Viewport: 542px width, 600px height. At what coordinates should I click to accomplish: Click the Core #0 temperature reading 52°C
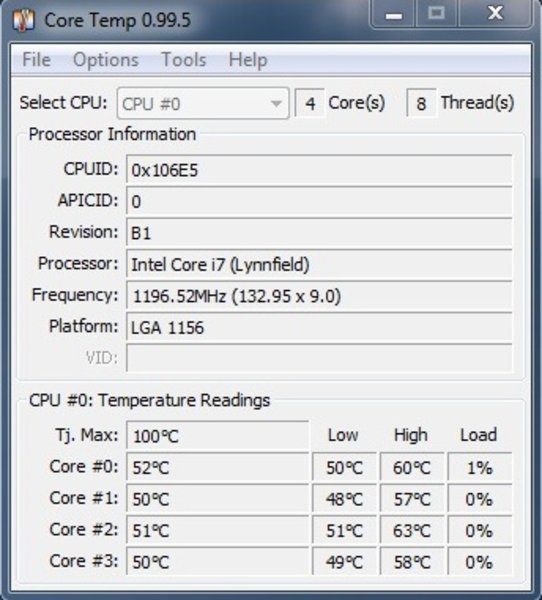point(217,467)
